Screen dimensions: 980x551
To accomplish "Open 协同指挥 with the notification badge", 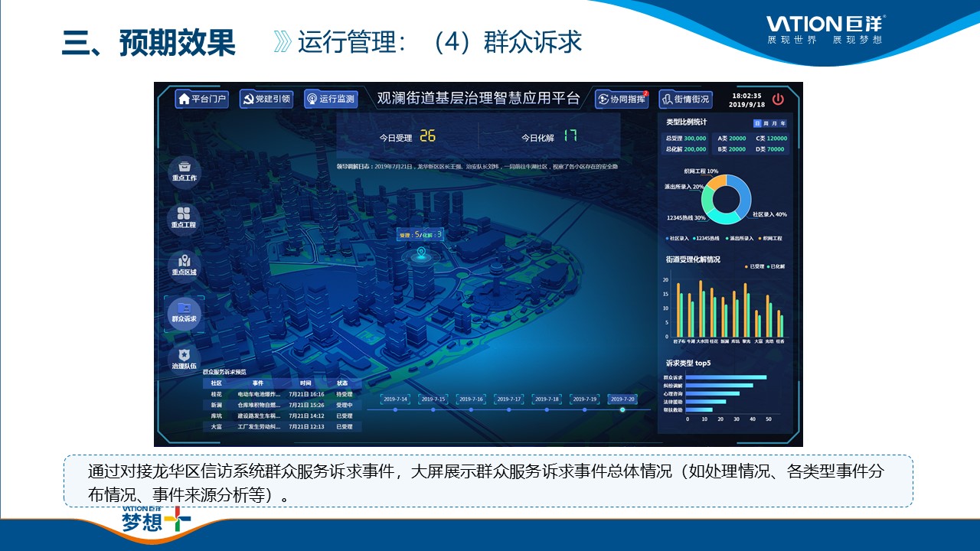I will (622, 99).
